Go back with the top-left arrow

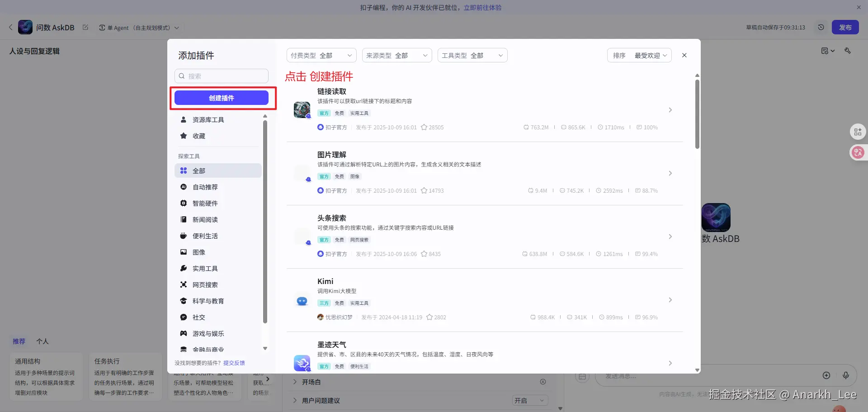click(x=10, y=28)
